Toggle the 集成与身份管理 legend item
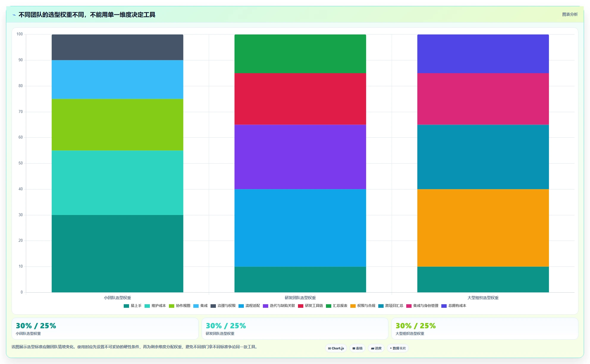Screen dimensions: 590x364 (x=422, y=306)
